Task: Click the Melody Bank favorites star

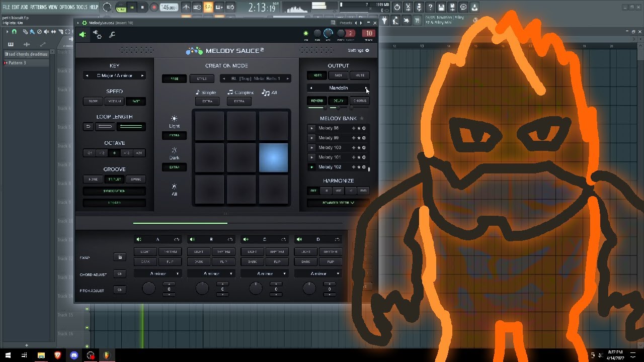Action: [x=361, y=119]
